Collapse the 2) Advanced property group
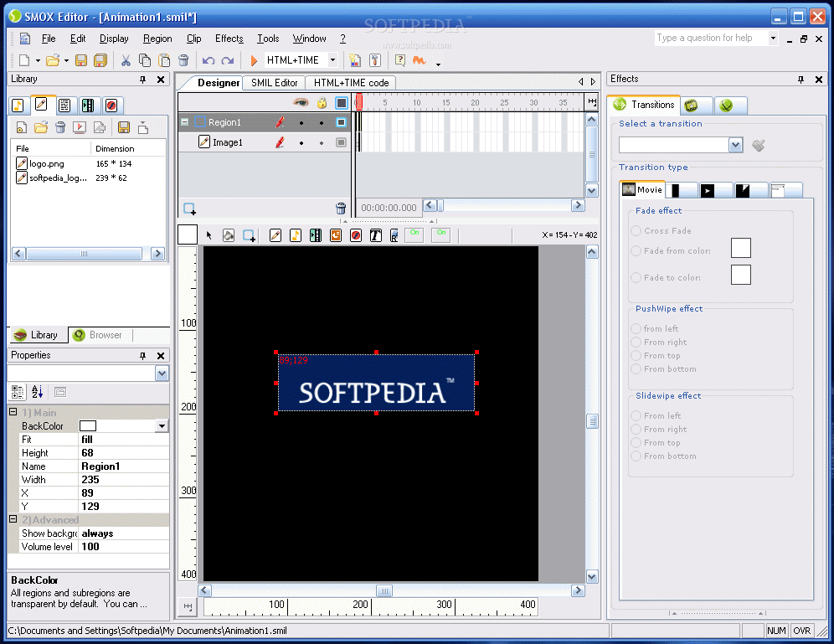Screen dimensions: 834x644 (x=13, y=519)
